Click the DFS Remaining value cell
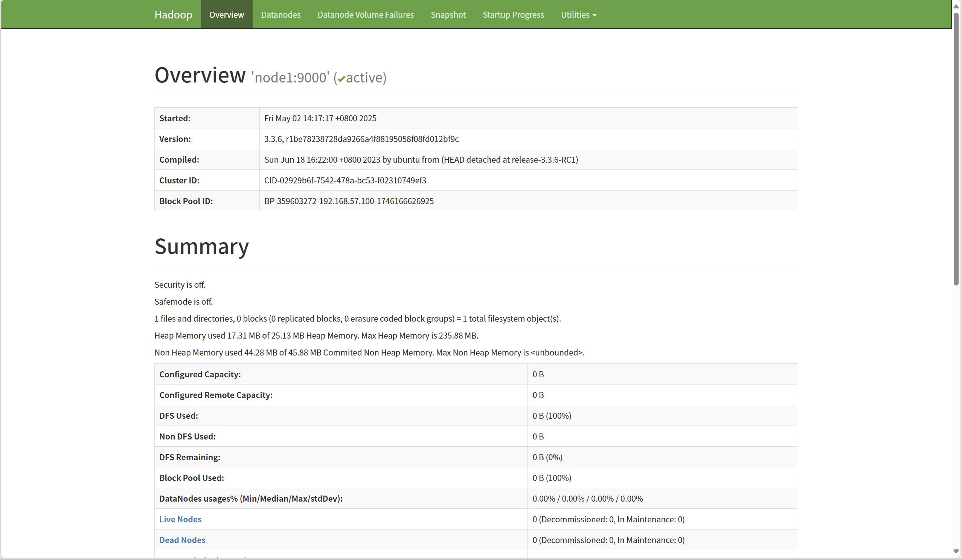The width and height of the screenshot is (962, 560). click(x=547, y=457)
